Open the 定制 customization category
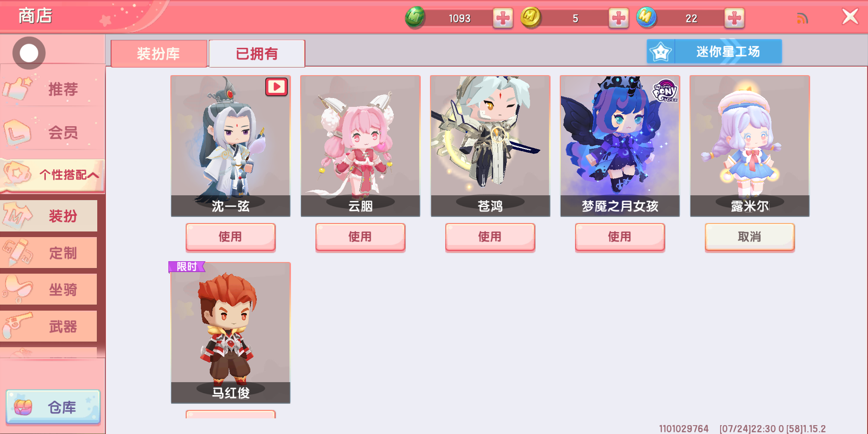 49,252
